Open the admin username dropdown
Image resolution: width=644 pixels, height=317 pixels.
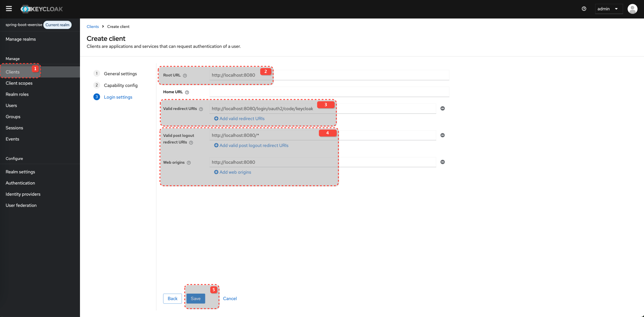609,9
